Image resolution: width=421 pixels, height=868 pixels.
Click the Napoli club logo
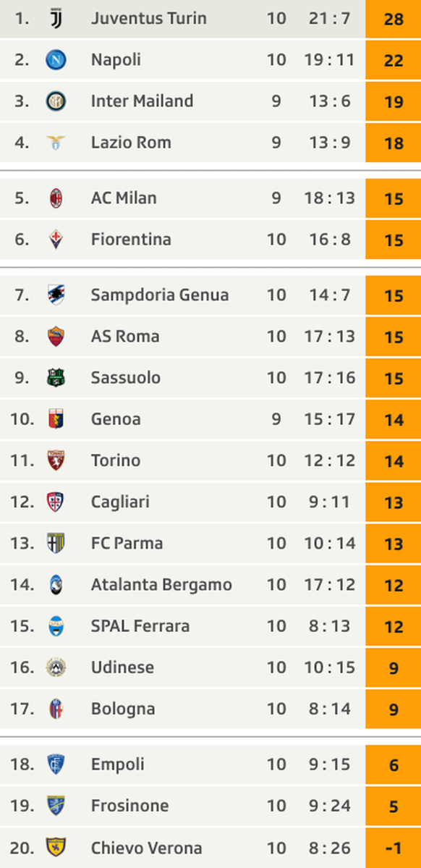[x=56, y=59]
